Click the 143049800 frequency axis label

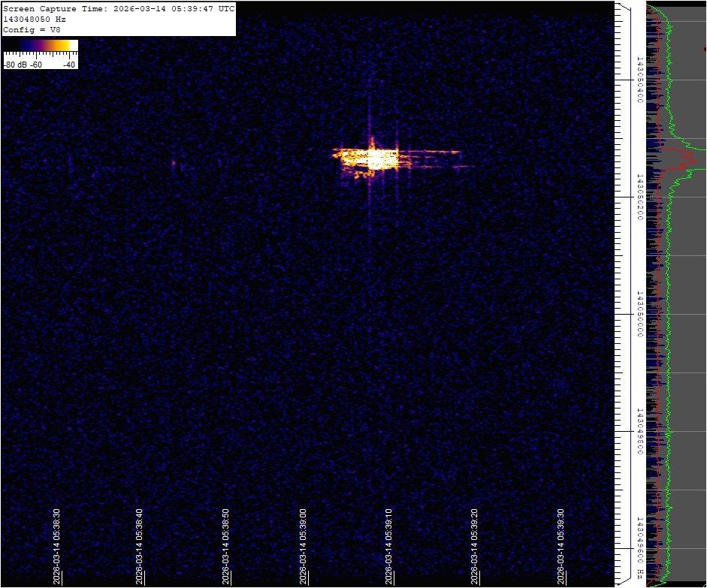pos(639,432)
